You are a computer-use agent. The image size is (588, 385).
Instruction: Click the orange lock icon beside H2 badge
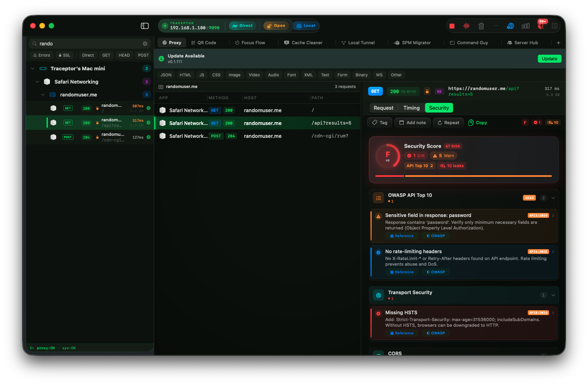(x=427, y=91)
